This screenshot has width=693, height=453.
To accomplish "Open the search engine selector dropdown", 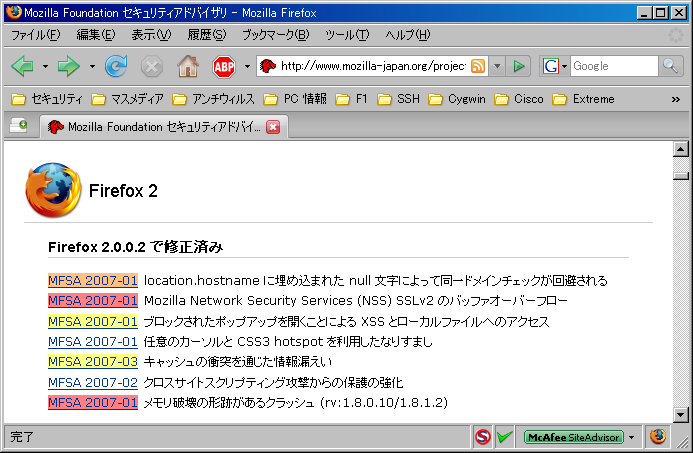I will coord(564,67).
